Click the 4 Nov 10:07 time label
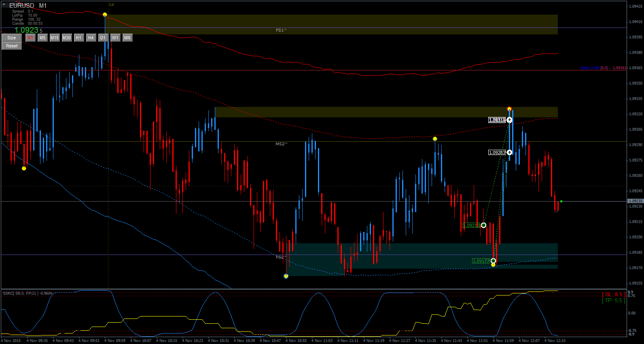Screen dimensions: 644x344 click(141, 340)
